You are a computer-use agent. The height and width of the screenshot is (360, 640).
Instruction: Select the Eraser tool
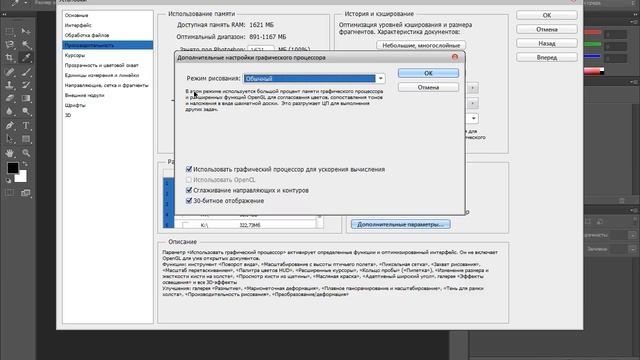coord(9,98)
